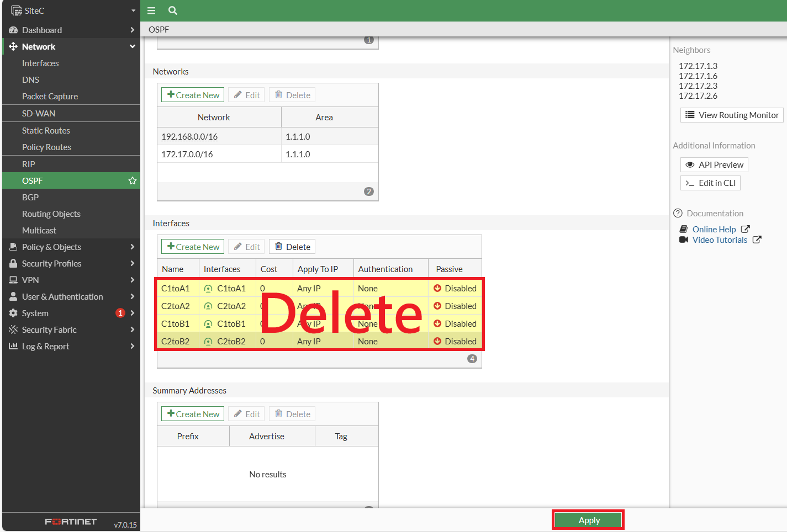
Task: Click the Video Tutorials external link icon
Action: point(757,240)
